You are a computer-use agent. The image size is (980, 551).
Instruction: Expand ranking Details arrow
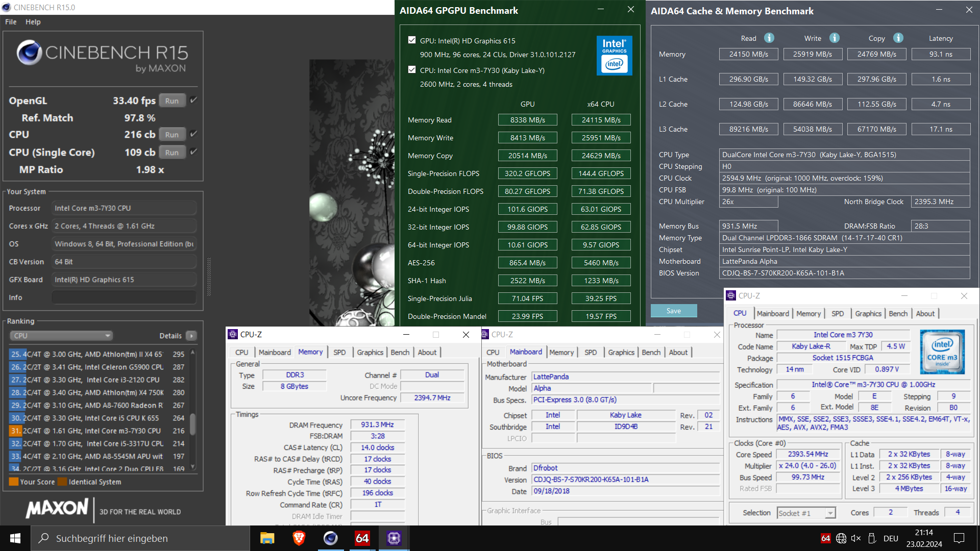coord(191,336)
